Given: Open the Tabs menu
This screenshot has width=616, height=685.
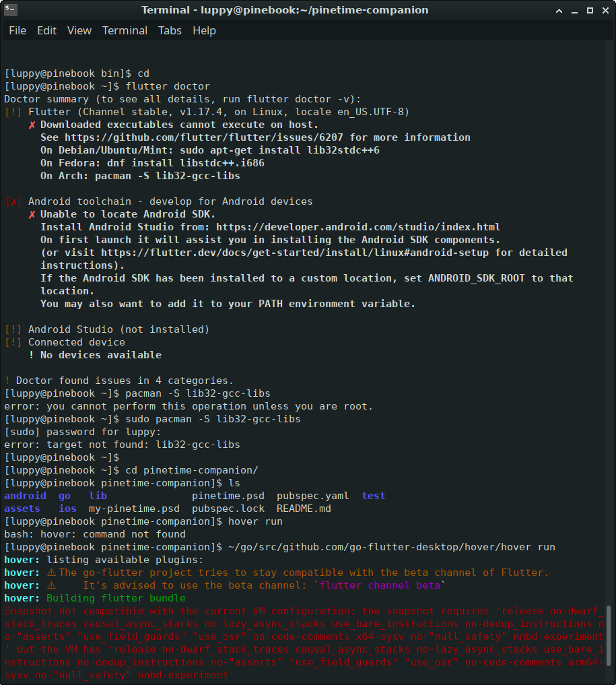Looking at the screenshot, I should [170, 30].
